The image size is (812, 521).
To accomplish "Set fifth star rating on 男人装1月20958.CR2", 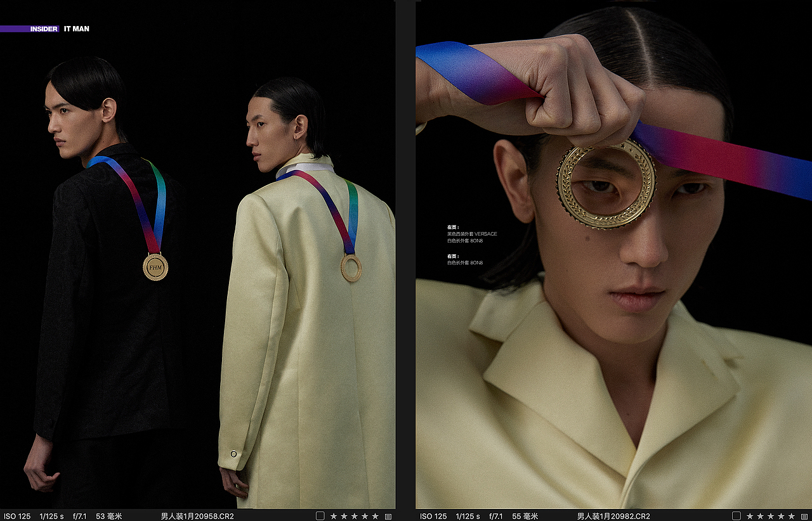I will [376, 517].
